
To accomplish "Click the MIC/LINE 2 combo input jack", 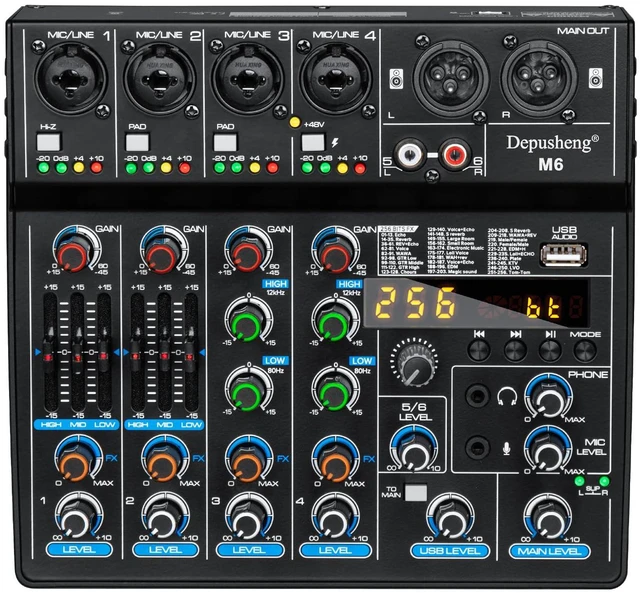I will 158,78.
